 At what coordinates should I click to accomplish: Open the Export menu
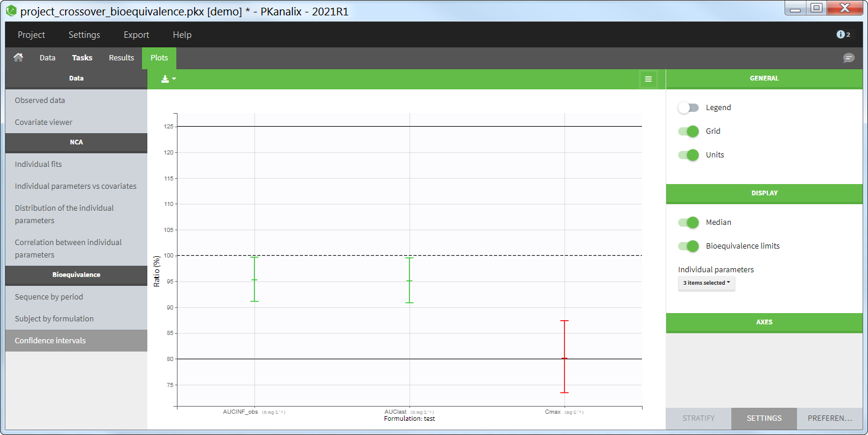pyautogui.click(x=136, y=35)
